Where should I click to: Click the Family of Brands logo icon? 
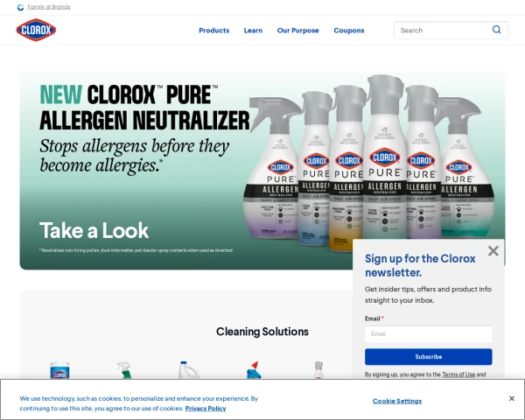[20, 7]
